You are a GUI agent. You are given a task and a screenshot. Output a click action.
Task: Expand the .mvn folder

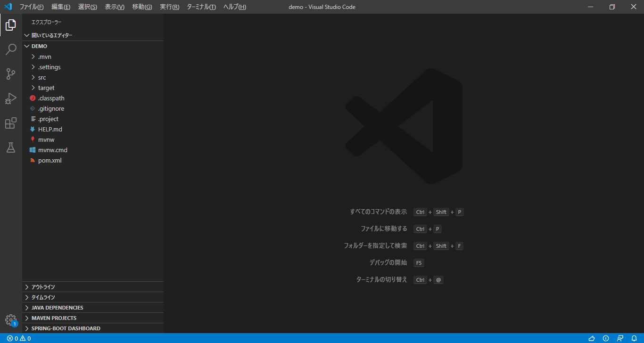[93, 57]
